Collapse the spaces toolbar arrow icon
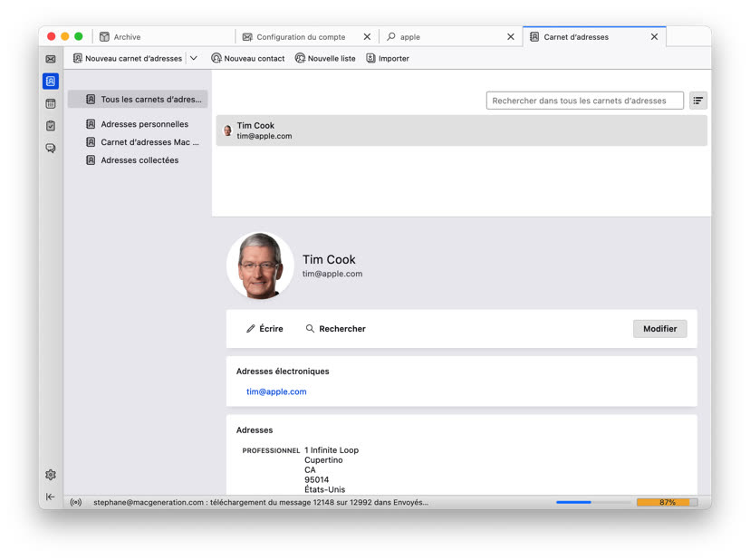The height and width of the screenshot is (560, 750). coord(50,497)
